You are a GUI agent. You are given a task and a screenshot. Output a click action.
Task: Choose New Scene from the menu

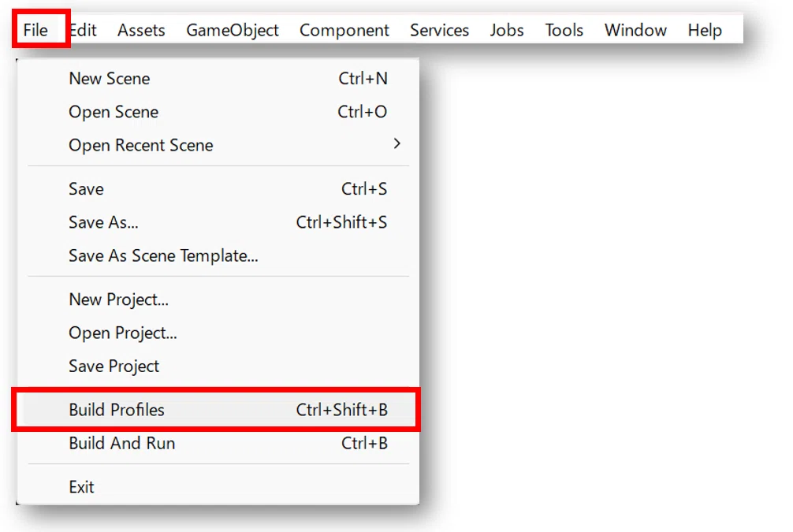pos(218,78)
